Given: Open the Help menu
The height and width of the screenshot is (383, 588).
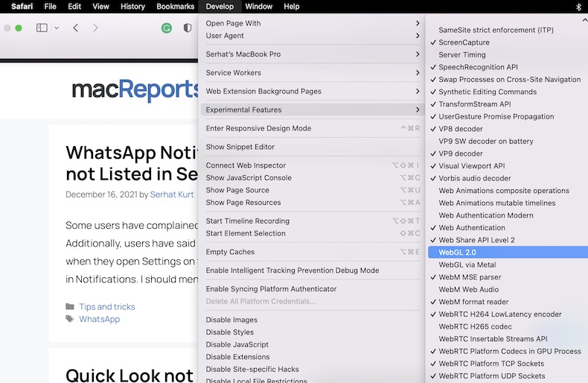Looking at the screenshot, I should click(x=291, y=7).
